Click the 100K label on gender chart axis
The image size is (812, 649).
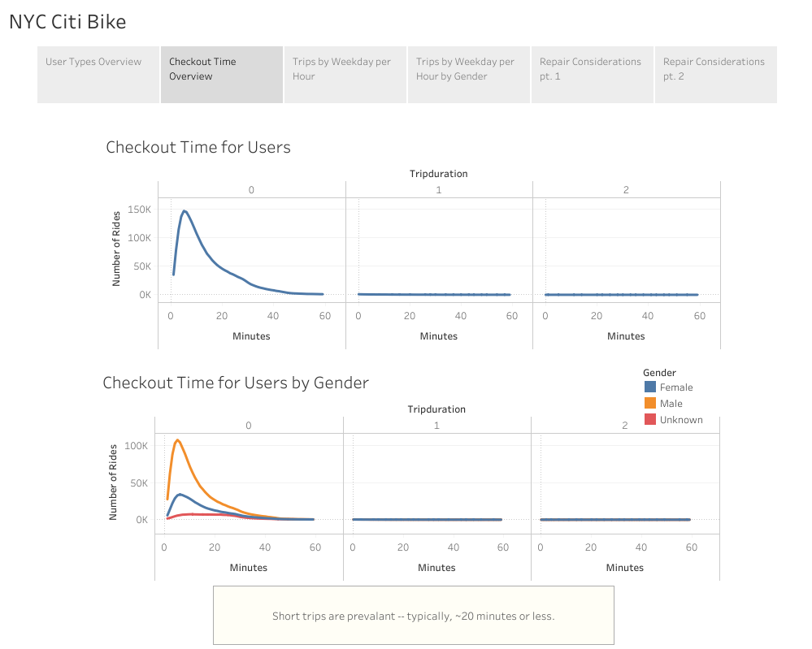coord(136,446)
